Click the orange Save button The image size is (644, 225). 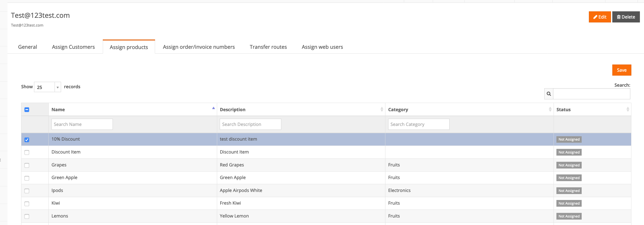(x=621, y=70)
